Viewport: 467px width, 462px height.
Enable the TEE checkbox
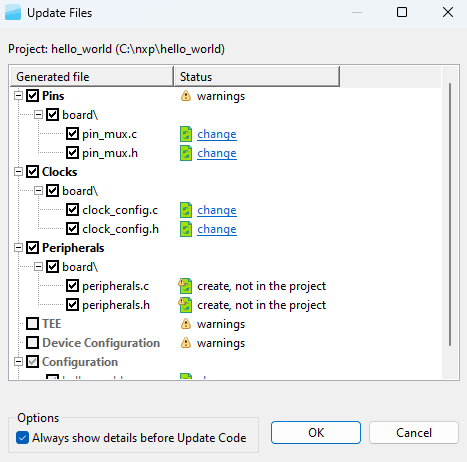point(32,324)
